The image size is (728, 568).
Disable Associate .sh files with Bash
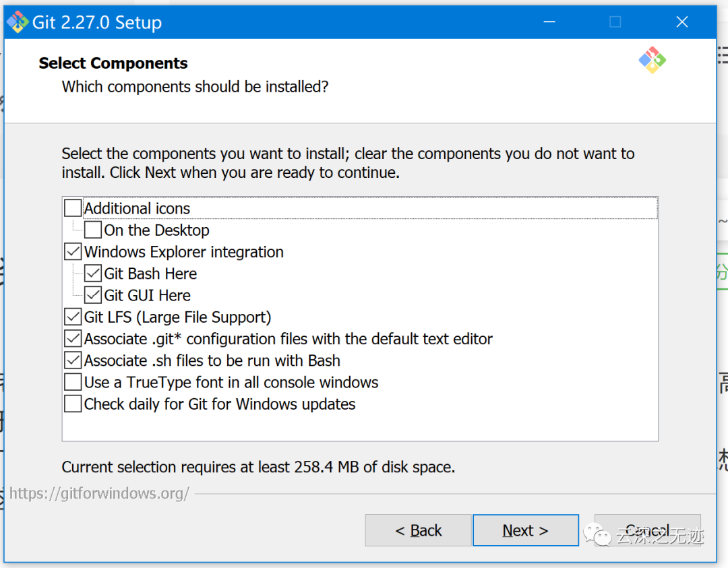73,360
